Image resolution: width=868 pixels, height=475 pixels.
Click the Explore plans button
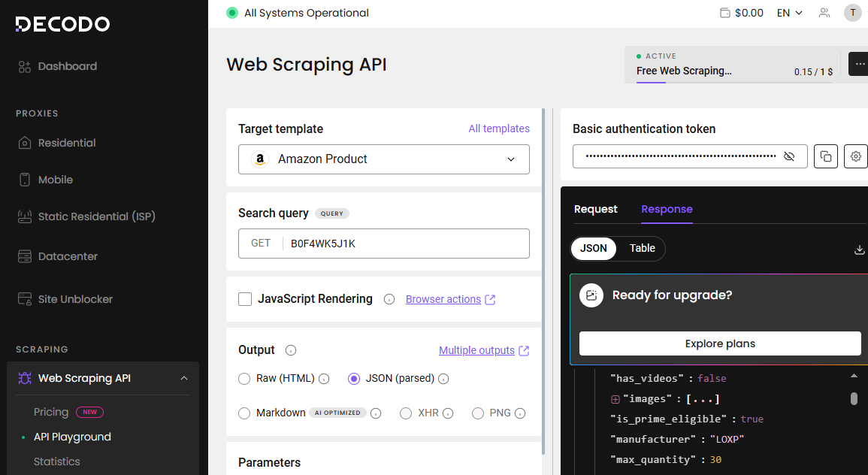(720, 343)
